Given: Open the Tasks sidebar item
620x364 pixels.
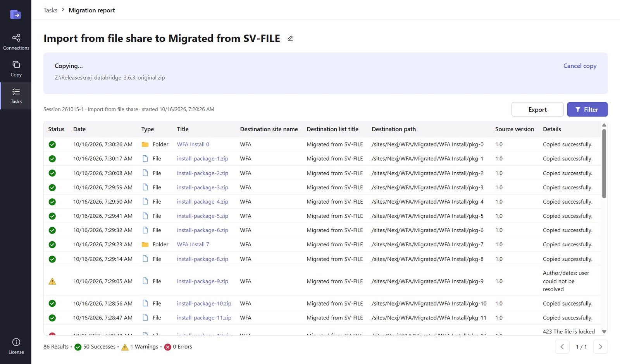Looking at the screenshot, I should 16,96.
